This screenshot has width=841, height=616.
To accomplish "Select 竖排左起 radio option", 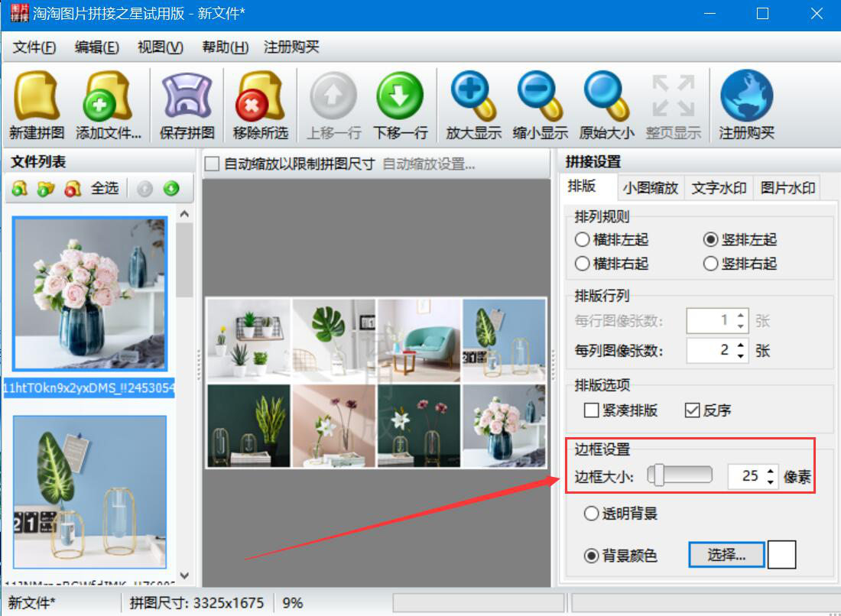I will click(711, 240).
